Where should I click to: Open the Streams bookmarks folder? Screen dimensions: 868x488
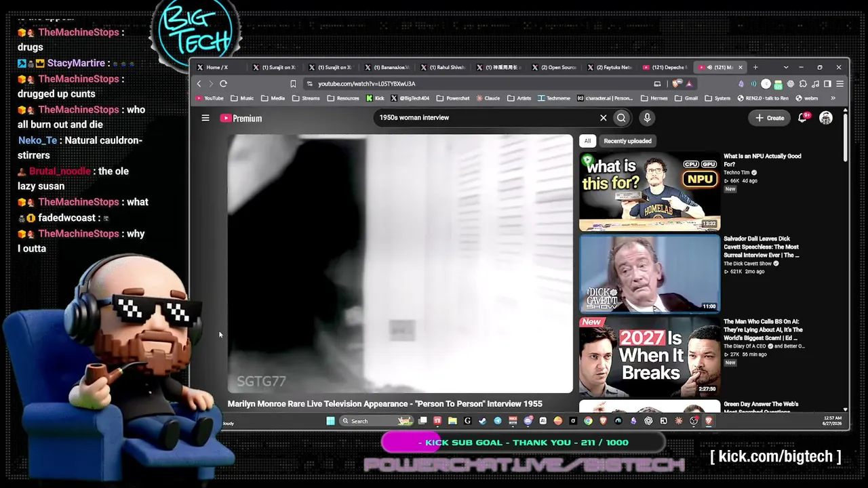coord(306,98)
